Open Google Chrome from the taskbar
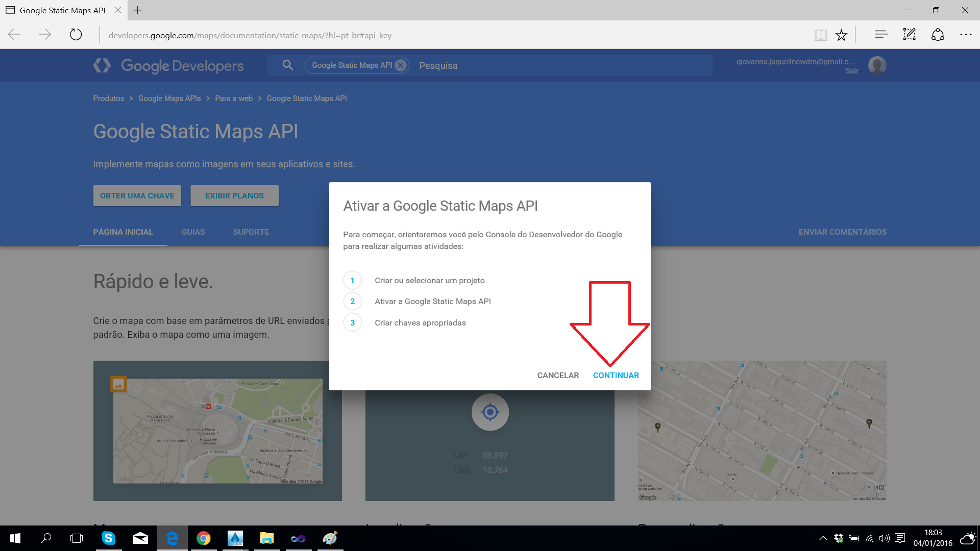Screen dimensions: 980x551 204,538
